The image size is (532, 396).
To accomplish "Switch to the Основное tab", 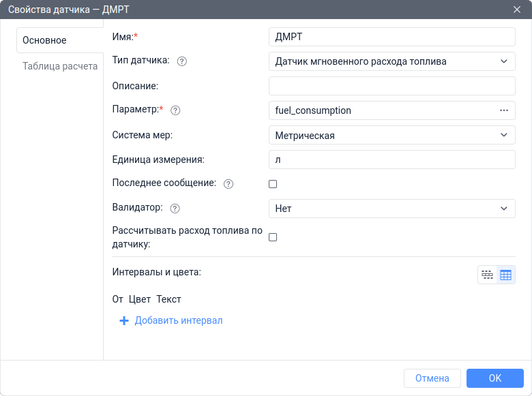I will 45,40.
